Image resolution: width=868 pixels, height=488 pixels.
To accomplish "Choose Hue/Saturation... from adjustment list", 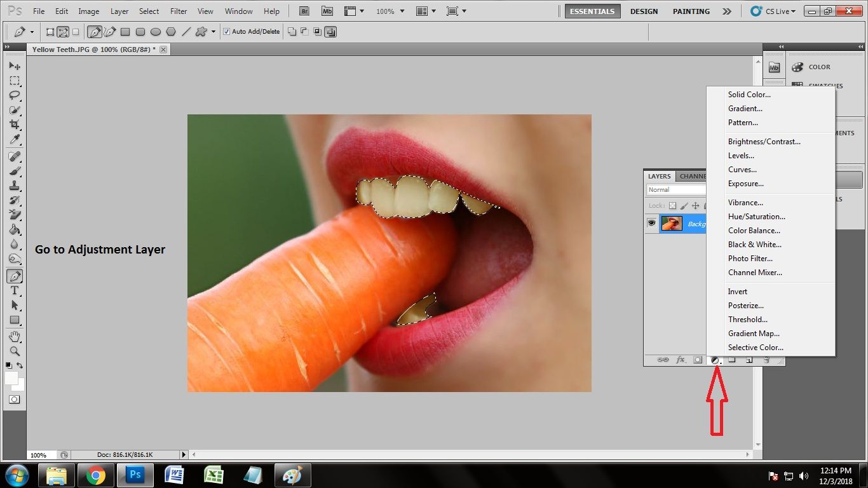I will coord(756,217).
